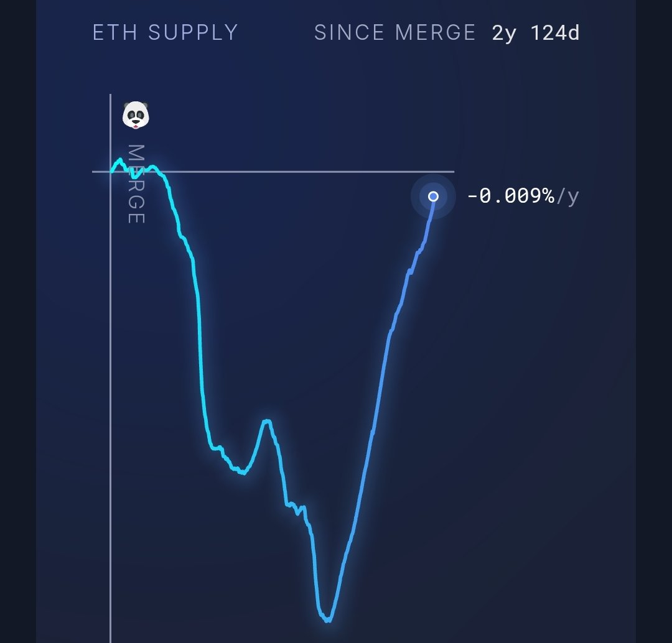Click the first small peak right after merge

pyautogui.click(x=119, y=160)
